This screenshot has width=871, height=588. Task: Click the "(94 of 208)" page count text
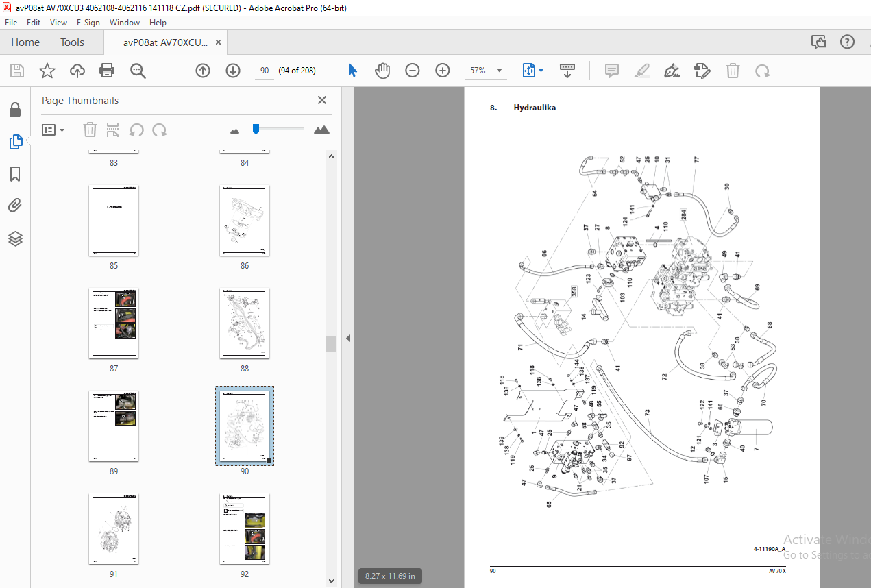click(x=297, y=71)
